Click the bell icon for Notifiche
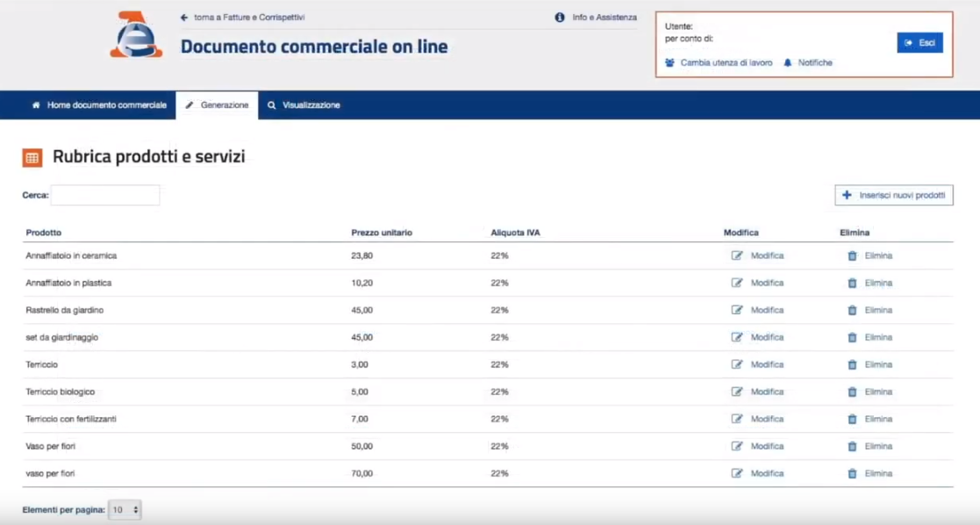The image size is (980, 525). point(788,63)
